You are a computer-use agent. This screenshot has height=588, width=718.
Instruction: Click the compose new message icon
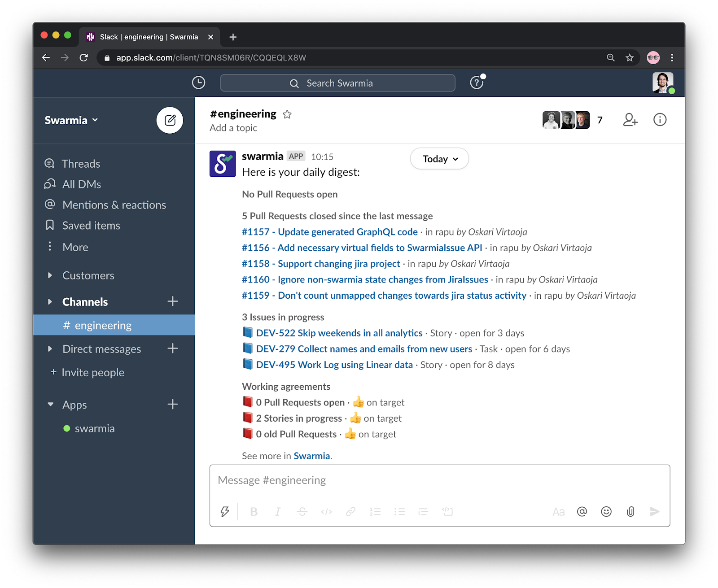tap(170, 120)
